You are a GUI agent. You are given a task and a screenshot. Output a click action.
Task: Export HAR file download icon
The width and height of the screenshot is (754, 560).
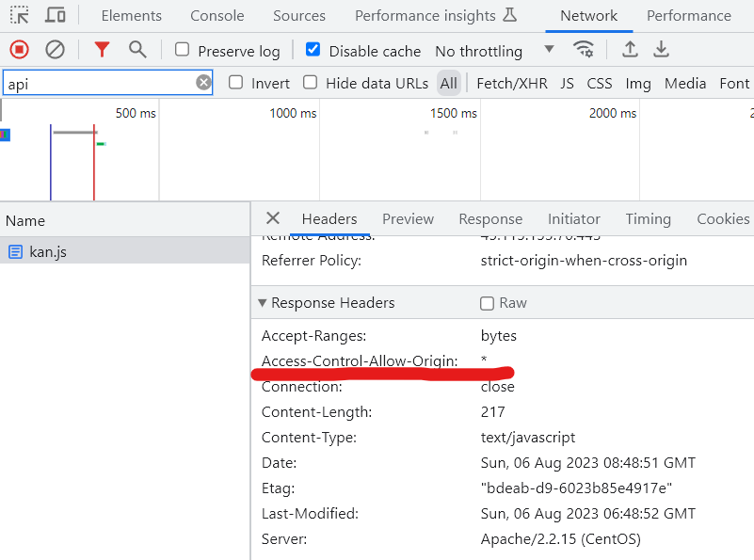coord(662,49)
